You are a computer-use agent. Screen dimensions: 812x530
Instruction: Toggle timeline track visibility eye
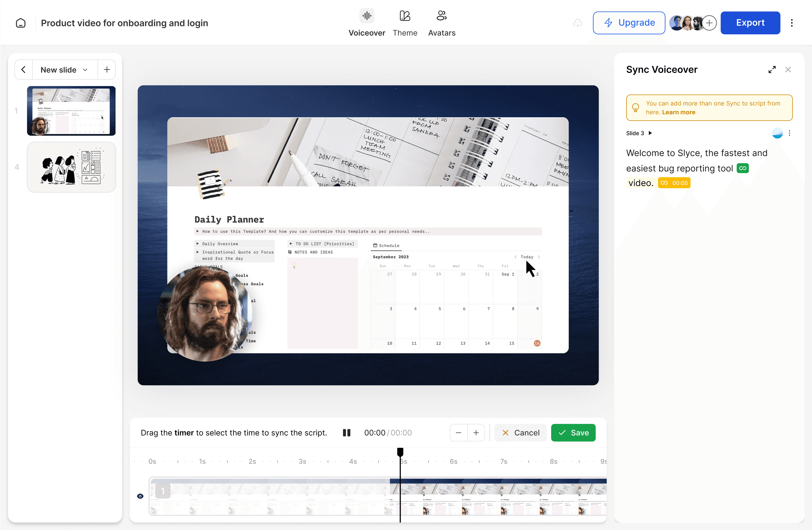140,496
